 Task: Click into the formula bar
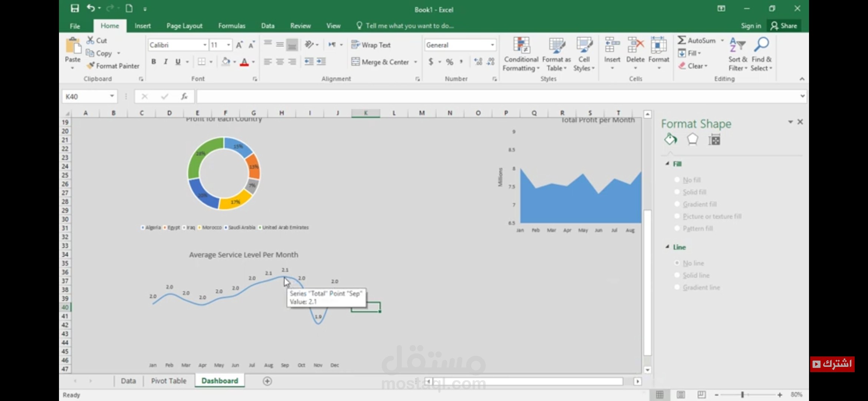482,97
